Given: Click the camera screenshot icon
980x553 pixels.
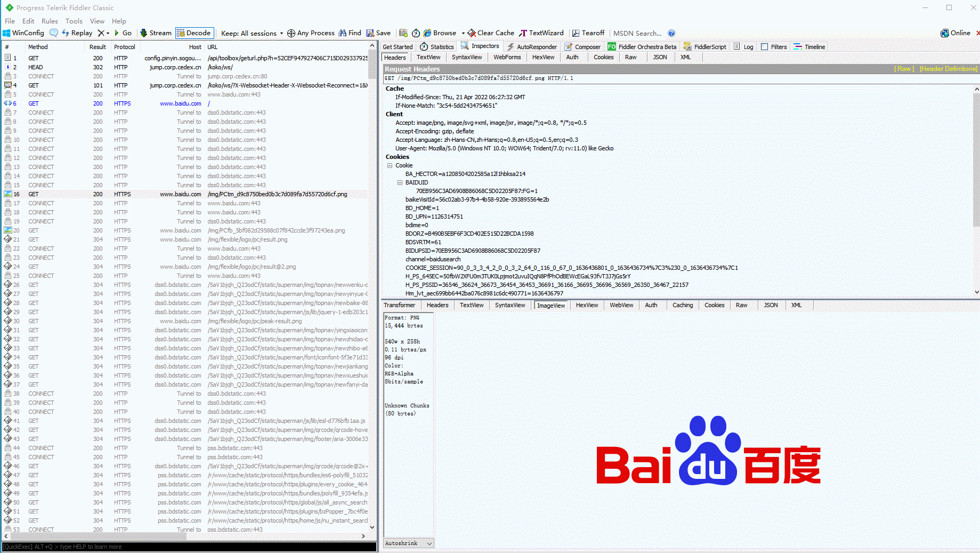Looking at the screenshot, I should 403,33.
